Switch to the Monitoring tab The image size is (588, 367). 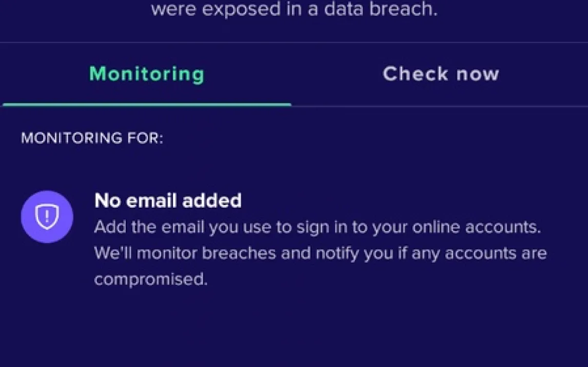point(147,74)
